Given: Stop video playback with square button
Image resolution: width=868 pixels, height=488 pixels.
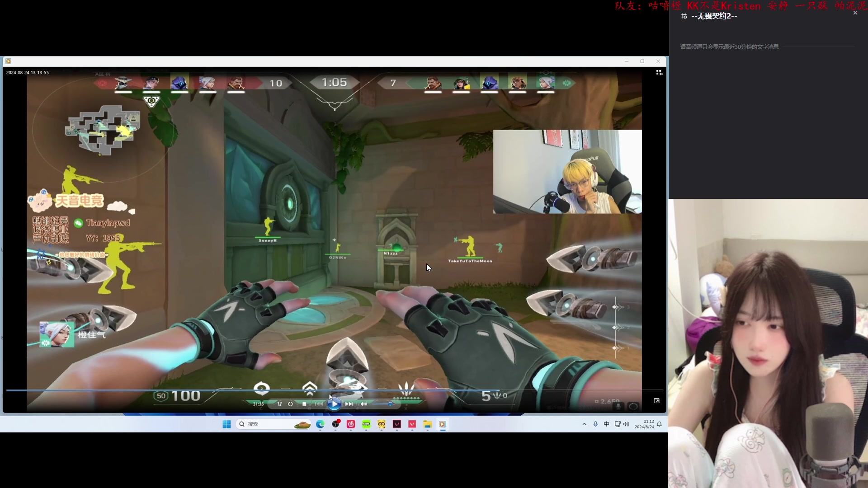Looking at the screenshot, I should 304,404.
